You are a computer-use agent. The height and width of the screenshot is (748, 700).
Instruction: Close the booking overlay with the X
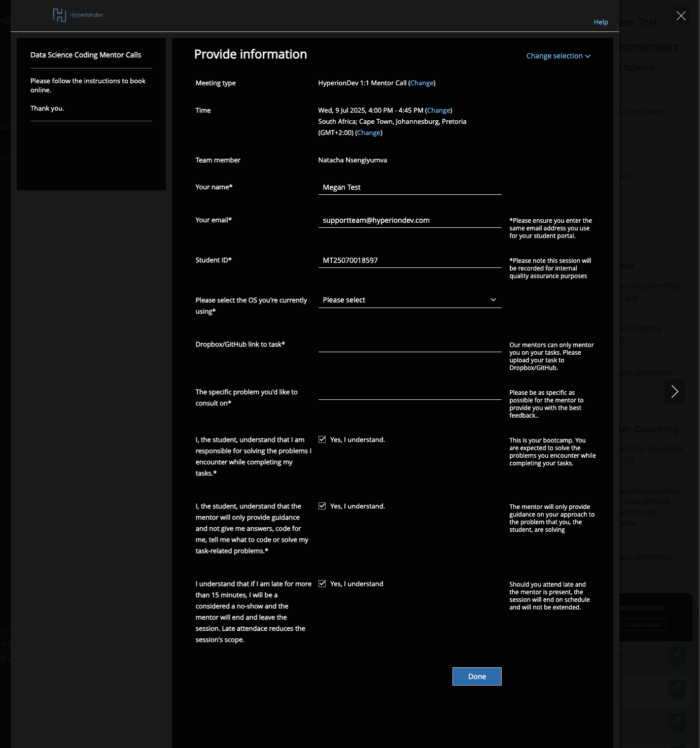coord(681,16)
